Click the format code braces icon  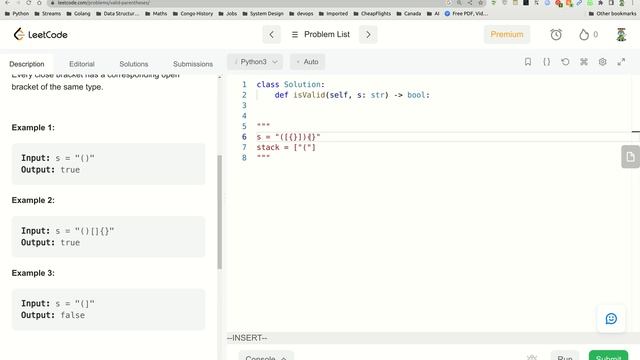coord(547,62)
